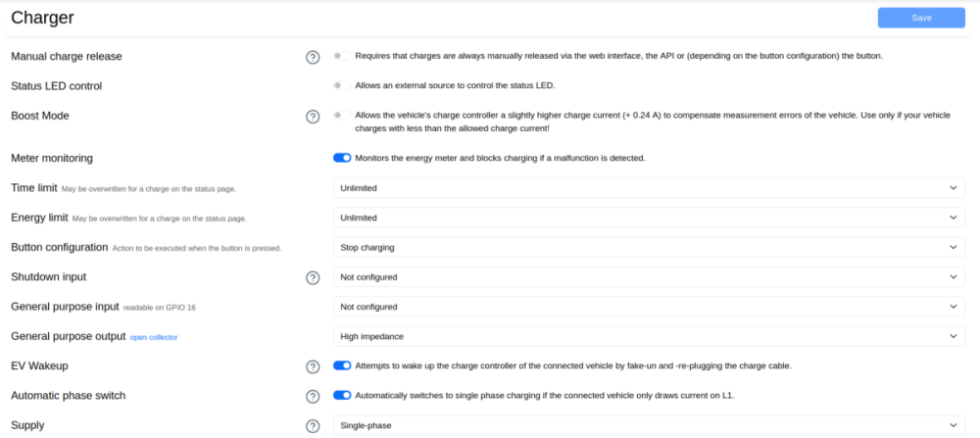Turn off EV Wakeup toggle
This screenshot has width=980, height=438.
(x=342, y=365)
